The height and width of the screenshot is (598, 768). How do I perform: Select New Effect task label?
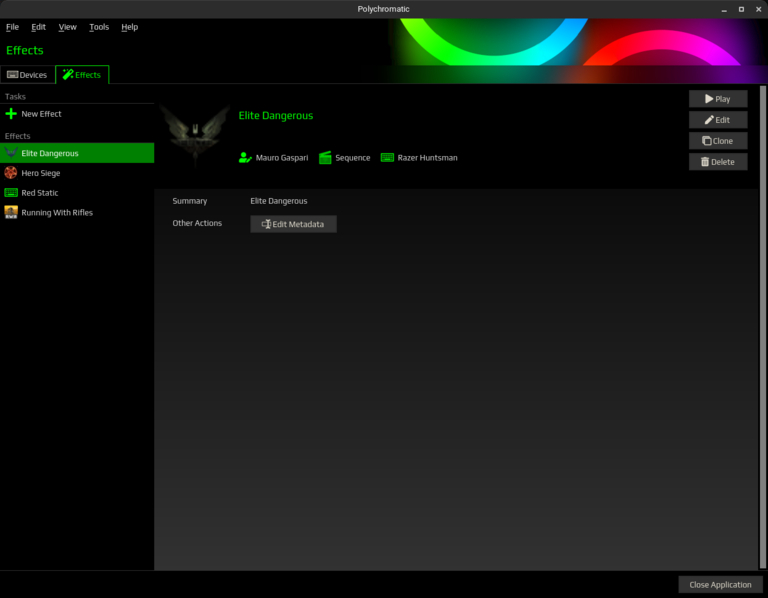pos(41,114)
